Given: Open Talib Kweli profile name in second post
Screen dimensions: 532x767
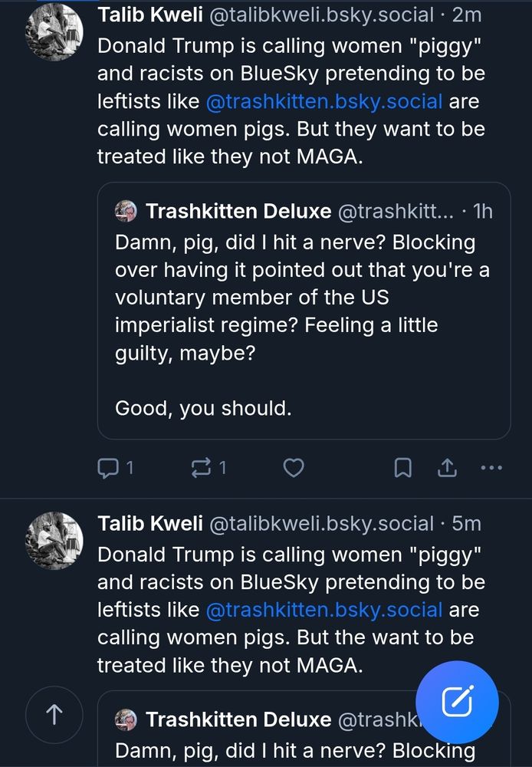Looking at the screenshot, I should click(x=149, y=523).
